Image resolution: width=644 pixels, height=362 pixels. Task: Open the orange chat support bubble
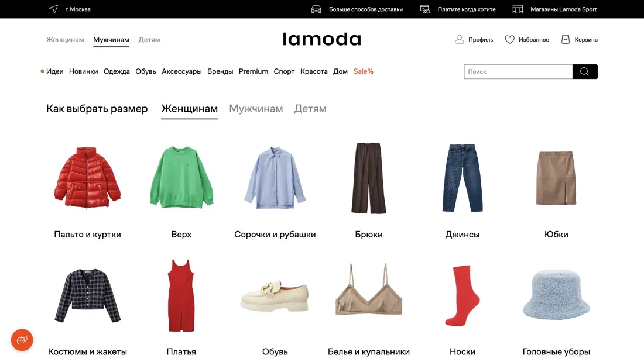(x=22, y=340)
